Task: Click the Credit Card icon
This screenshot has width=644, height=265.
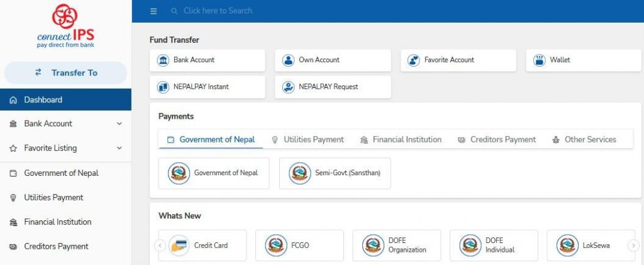Action: 179,246
